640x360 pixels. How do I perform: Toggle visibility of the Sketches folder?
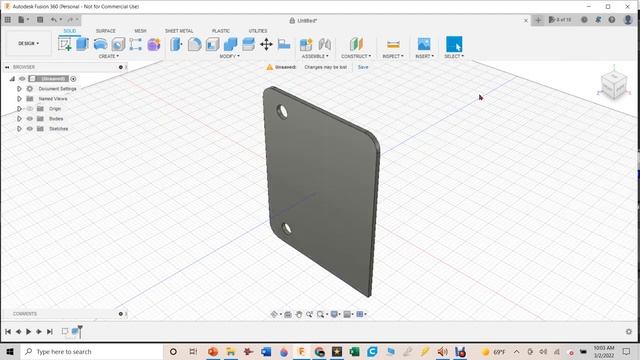pos(30,129)
